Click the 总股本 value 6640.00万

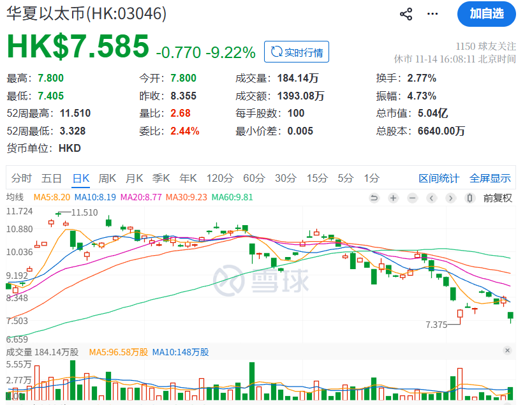coord(441,131)
